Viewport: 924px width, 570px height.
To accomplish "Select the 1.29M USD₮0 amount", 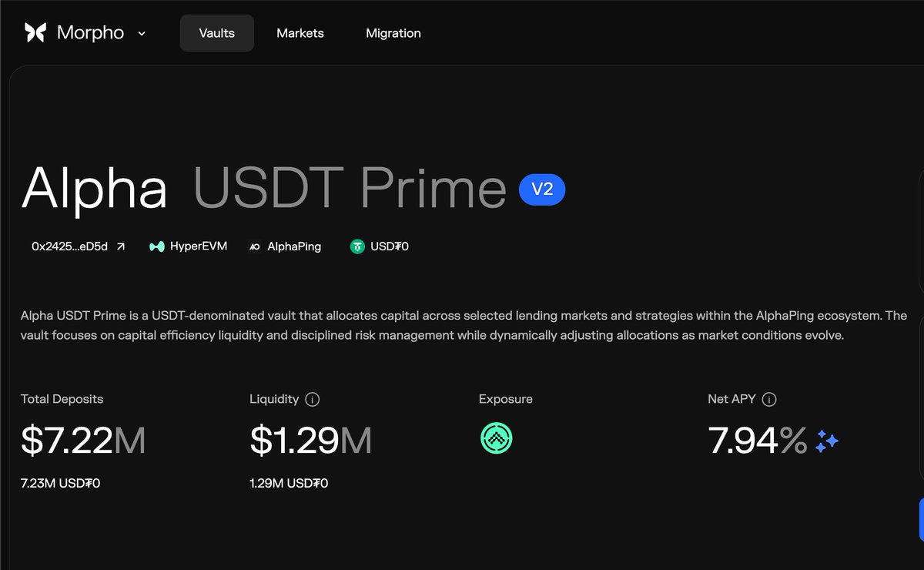I will pyautogui.click(x=289, y=484).
